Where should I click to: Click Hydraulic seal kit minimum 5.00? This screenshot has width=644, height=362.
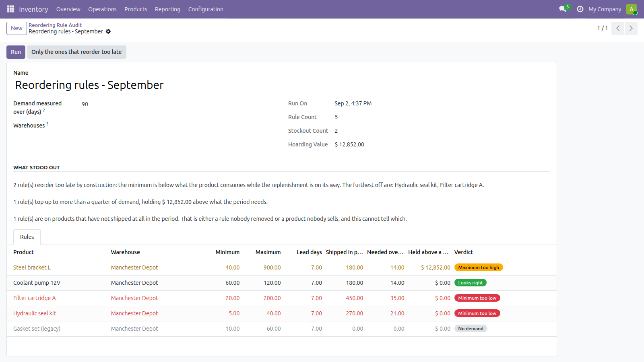coord(234,313)
